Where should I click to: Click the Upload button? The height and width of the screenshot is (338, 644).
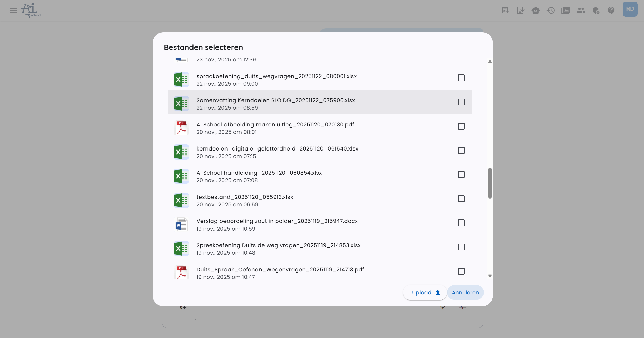point(425,292)
